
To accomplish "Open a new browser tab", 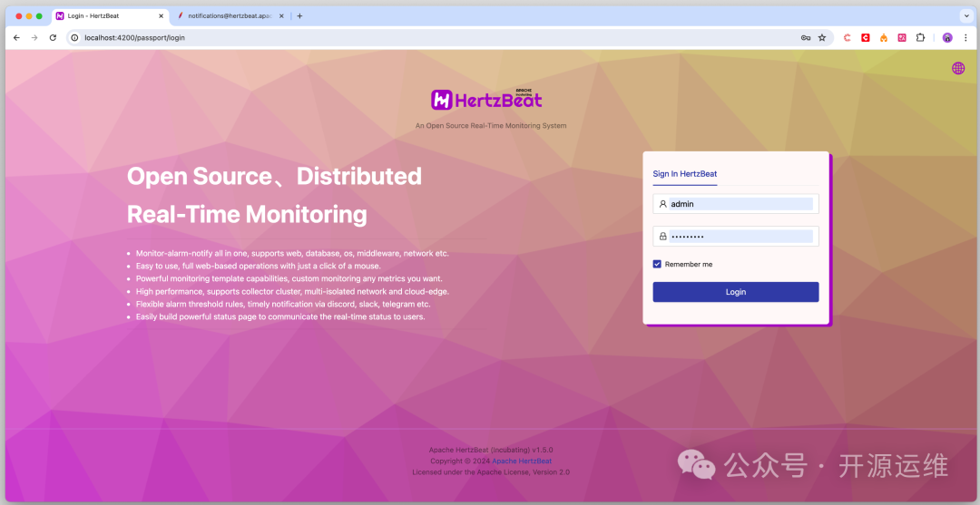I will point(299,15).
